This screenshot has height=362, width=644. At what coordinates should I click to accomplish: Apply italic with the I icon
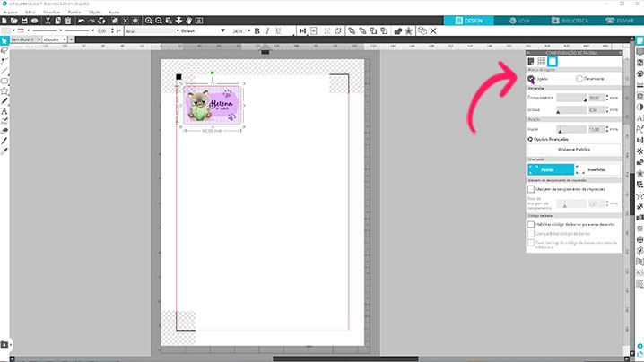267,30
